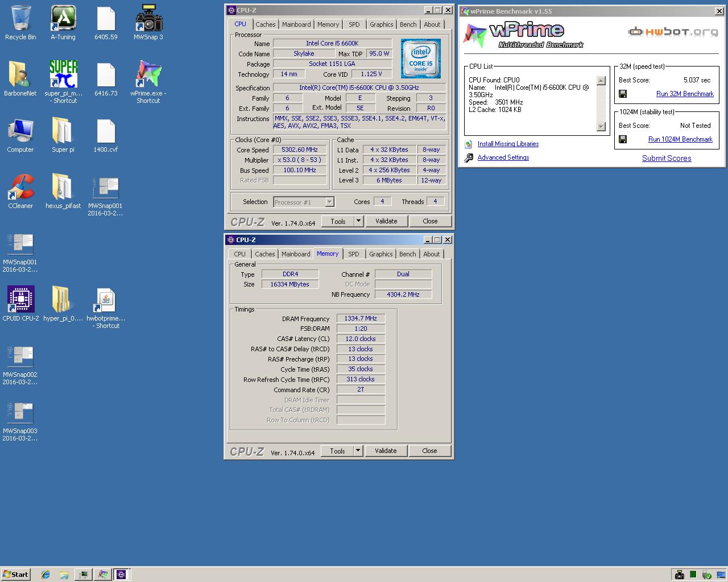
Task: Click the Multiplier x 53.0 value field
Action: pos(300,160)
